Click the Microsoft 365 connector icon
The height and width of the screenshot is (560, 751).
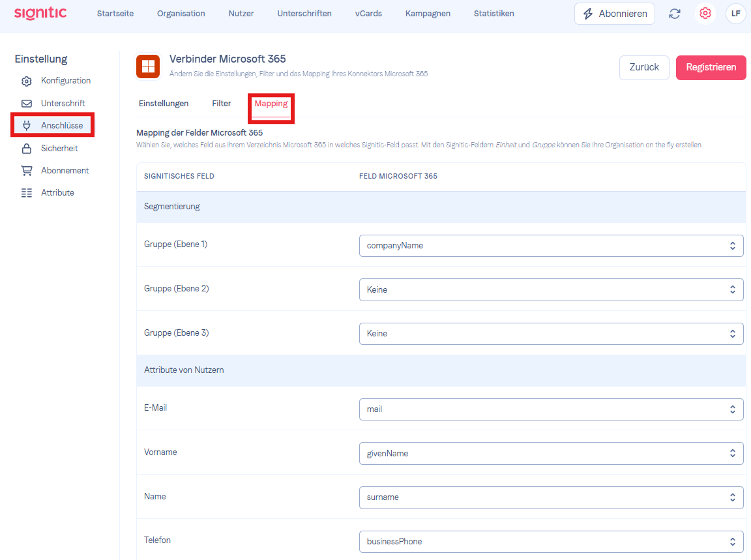tap(148, 66)
